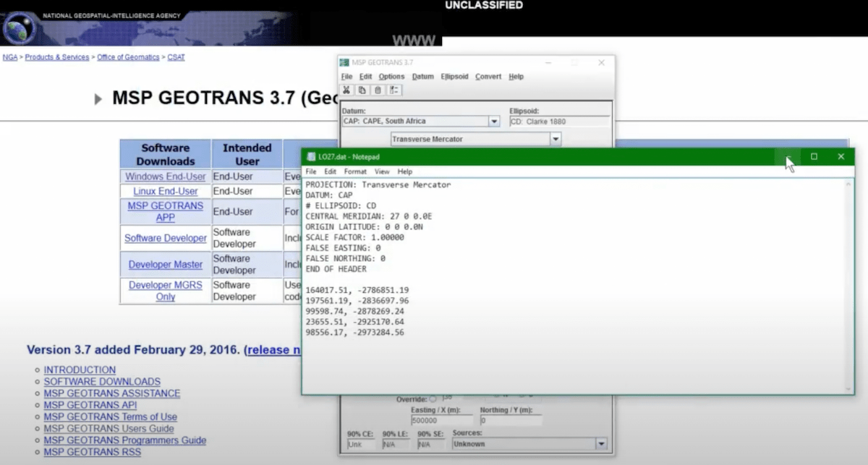Go to MSP GEOTRANS API link
The width and height of the screenshot is (868, 465).
90,405
